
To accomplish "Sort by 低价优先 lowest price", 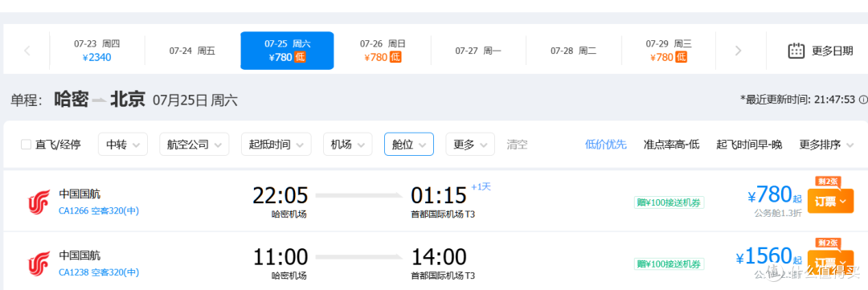I will coord(606,145).
